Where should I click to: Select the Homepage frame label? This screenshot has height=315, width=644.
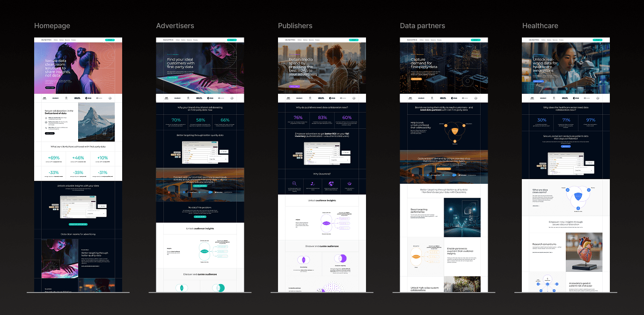52,25
